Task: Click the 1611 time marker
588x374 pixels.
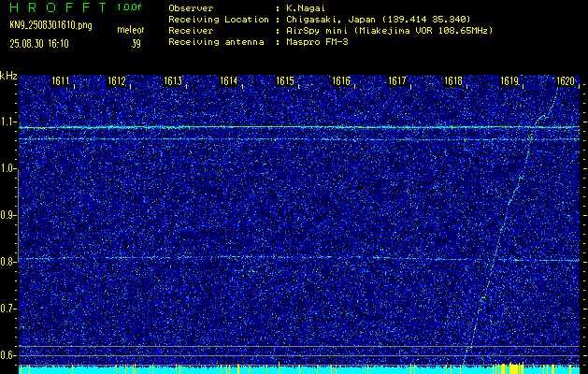Action: click(x=61, y=81)
